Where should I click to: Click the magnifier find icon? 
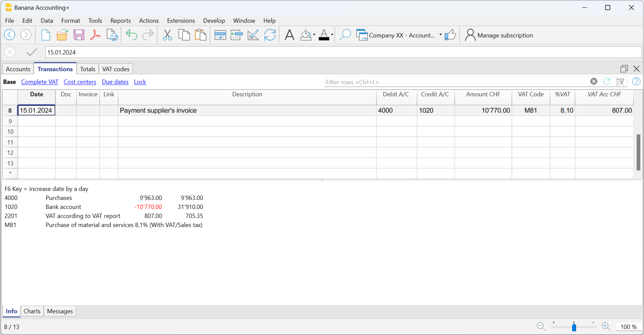pos(345,35)
